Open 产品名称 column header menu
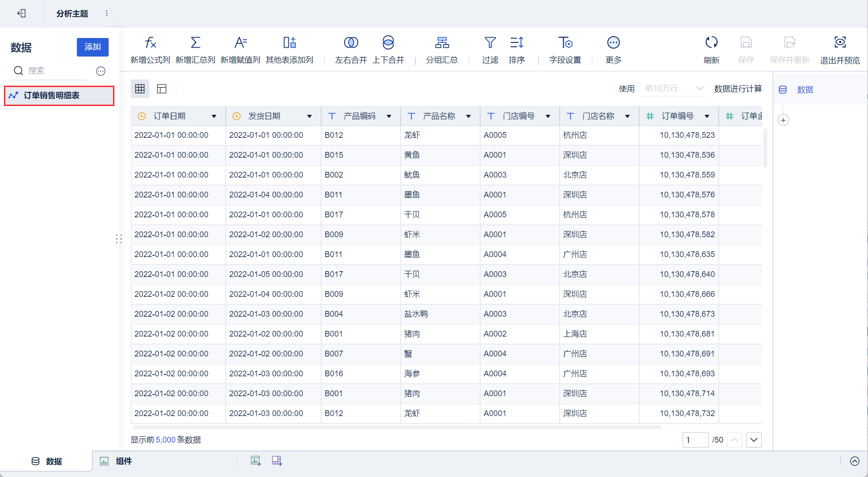 pos(468,116)
